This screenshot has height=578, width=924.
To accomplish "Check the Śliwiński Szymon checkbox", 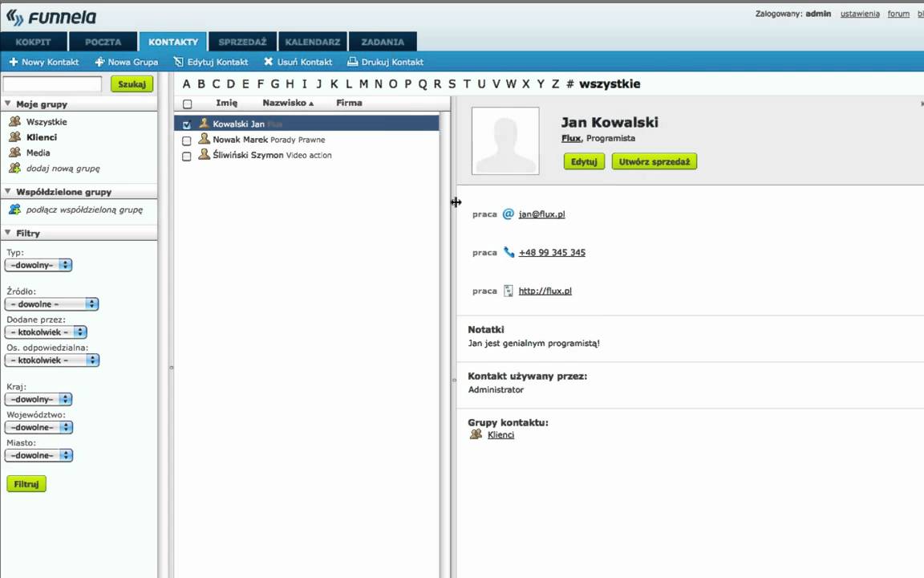I will (x=187, y=157).
